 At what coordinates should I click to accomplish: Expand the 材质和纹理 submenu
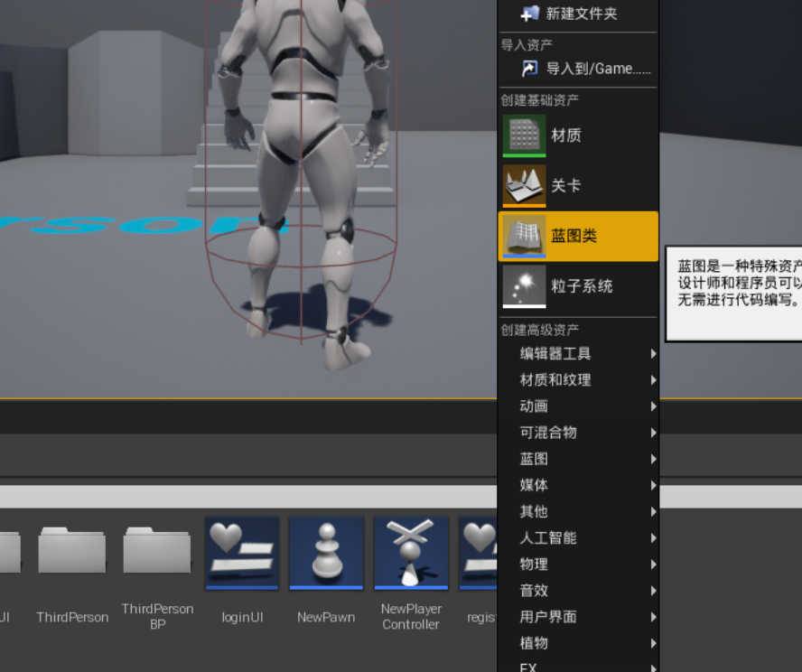pyautogui.click(x=555, y=380)
